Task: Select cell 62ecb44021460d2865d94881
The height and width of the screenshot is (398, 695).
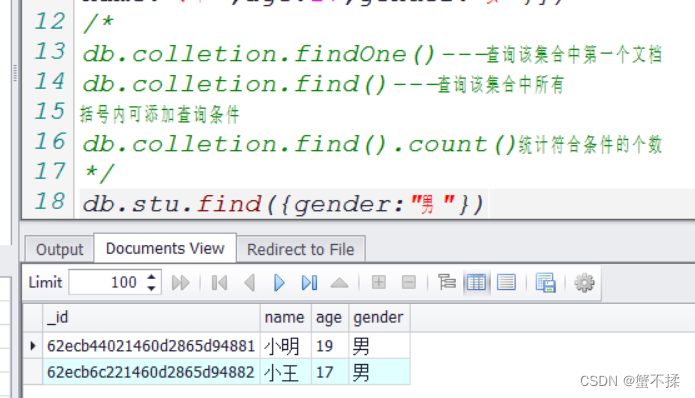Action: (x=151, y=346)
